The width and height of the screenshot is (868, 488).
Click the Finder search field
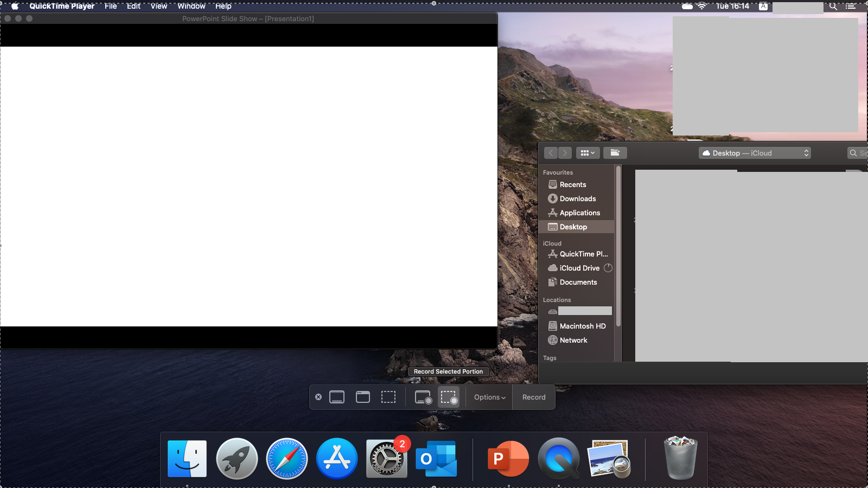pos(858,153)
